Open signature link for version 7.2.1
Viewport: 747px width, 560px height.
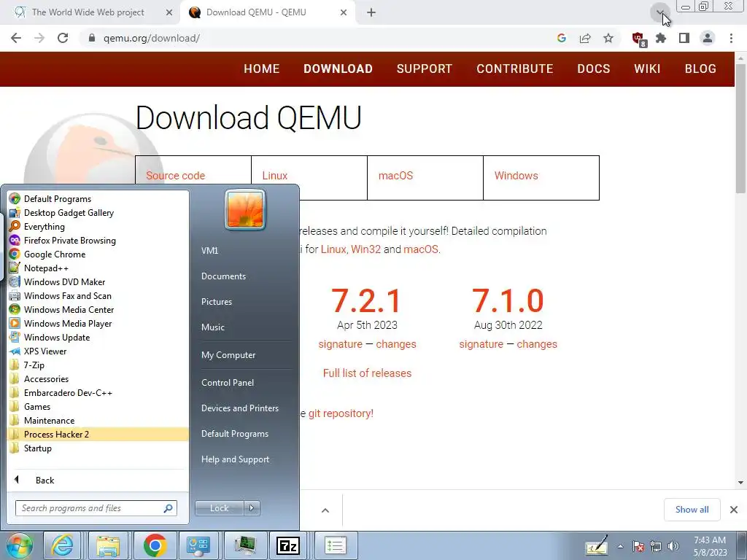point(340,344)
